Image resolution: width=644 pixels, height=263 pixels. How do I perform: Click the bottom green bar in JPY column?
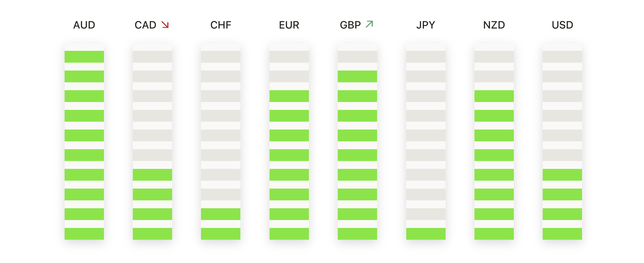pyautogui.click(x=426, y=234)
